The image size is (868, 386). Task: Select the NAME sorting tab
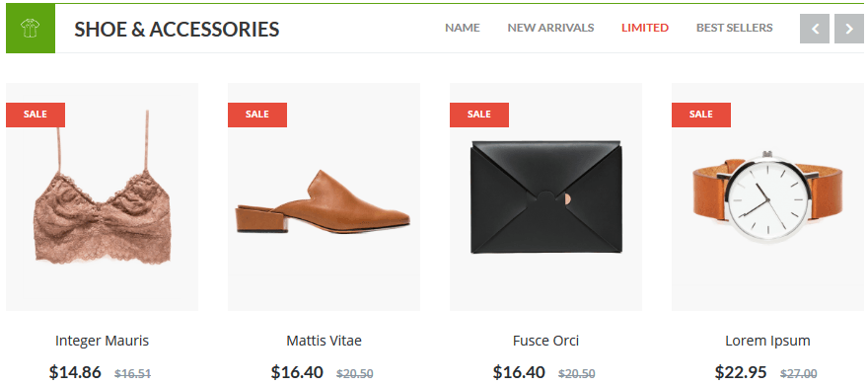[463, 28]
